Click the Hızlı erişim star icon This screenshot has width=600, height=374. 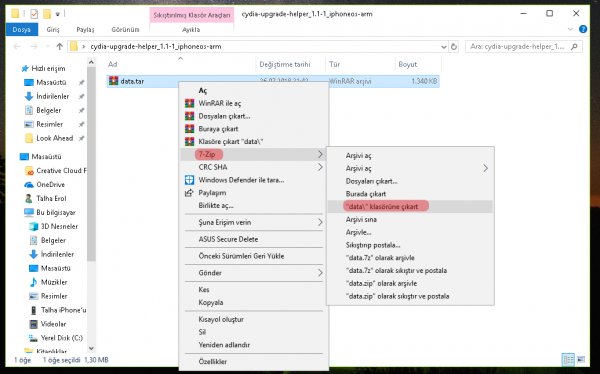click(x=25, y=69)
